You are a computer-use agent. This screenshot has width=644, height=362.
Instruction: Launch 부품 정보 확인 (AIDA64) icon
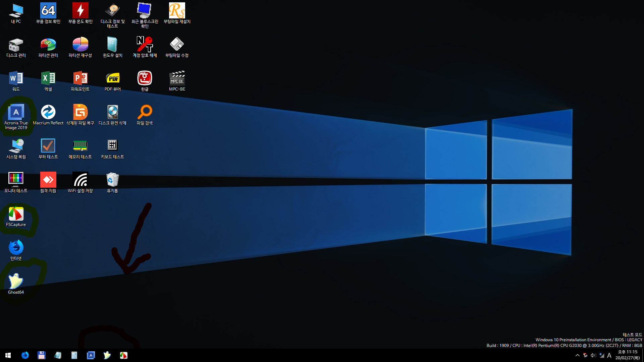coord(48,13)
